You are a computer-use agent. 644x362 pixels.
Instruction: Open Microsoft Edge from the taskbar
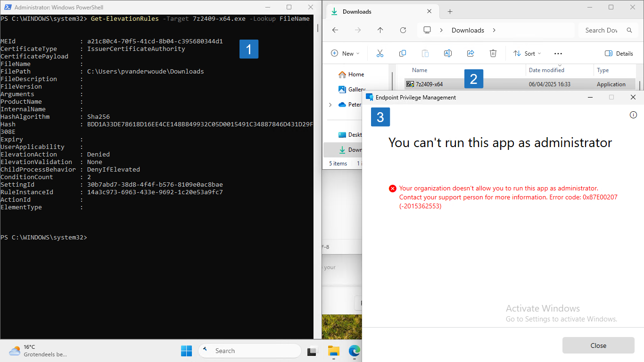(354, 351)
